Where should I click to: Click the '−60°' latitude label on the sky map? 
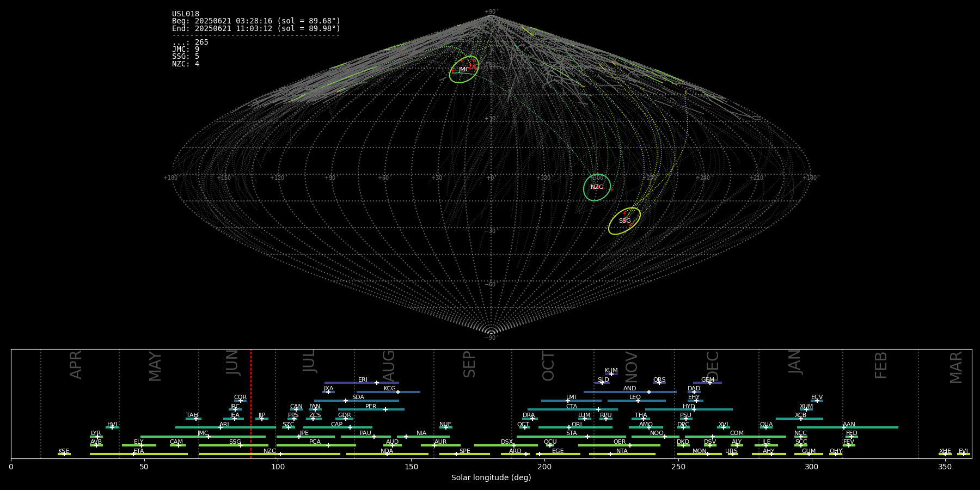pyautogui.click(x=491, y=284)
